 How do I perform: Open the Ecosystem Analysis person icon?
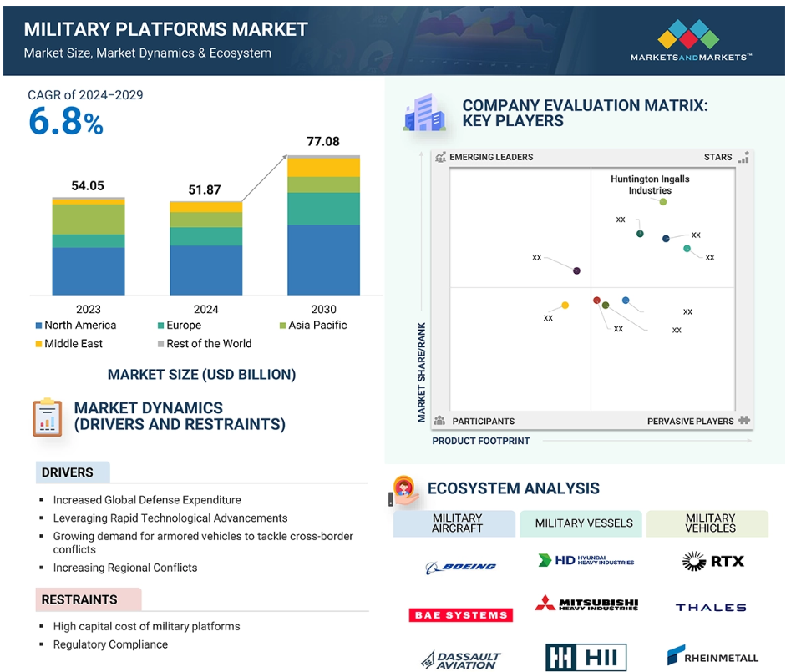[x=404, y=491]
